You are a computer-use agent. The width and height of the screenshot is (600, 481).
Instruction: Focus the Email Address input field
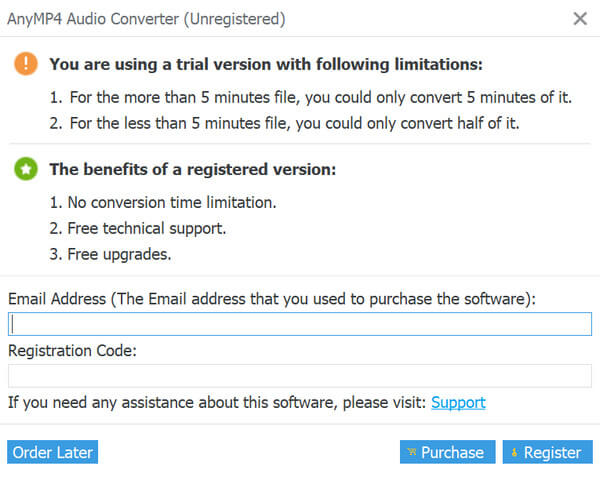coord(300,324)
